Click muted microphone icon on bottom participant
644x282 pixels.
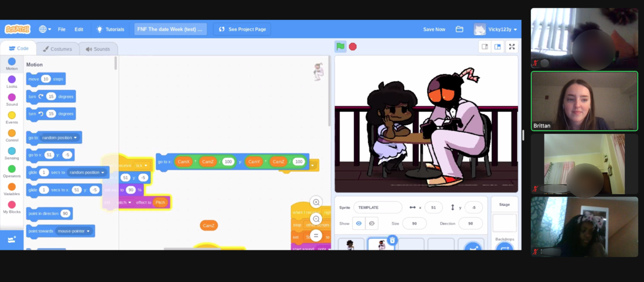(535, 252)
